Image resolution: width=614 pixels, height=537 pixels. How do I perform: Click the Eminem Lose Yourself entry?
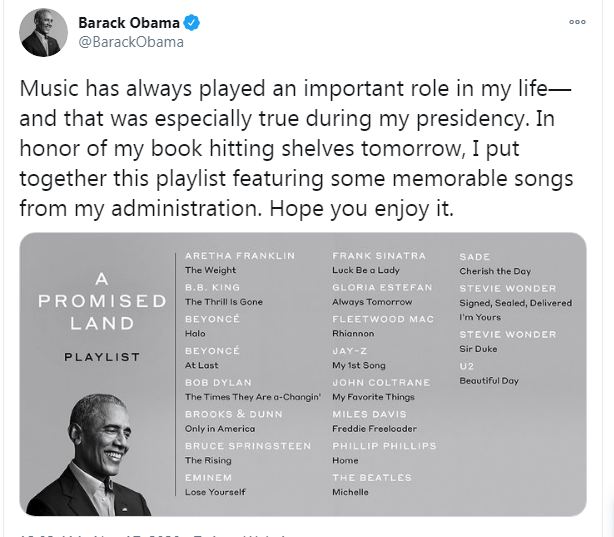pos(214,484)
